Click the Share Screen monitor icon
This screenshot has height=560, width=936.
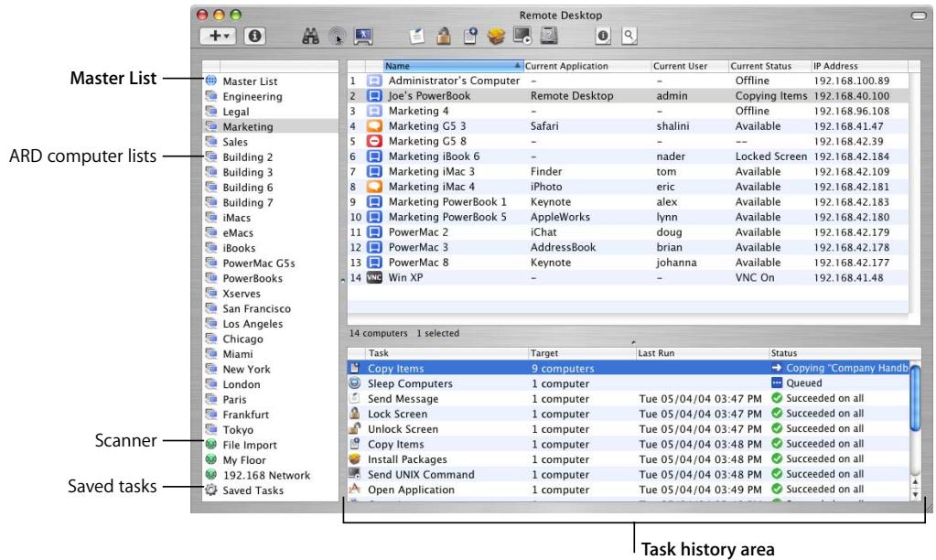tap(363, 37)
